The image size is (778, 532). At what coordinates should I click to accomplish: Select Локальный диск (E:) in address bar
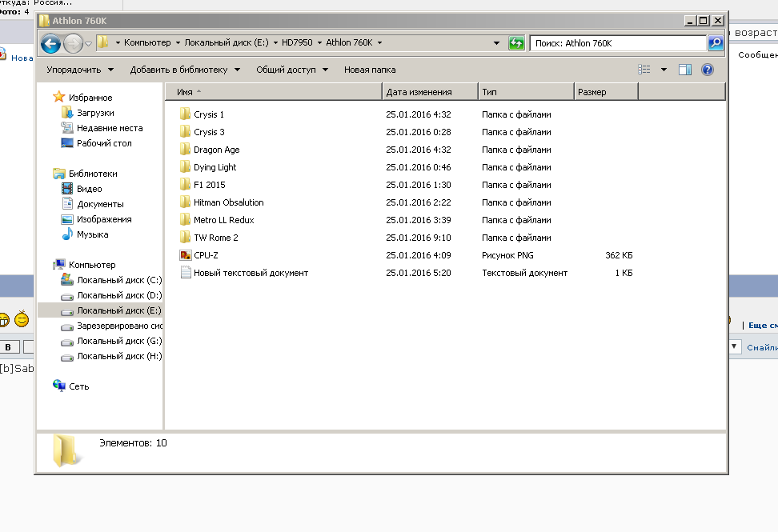(227, 42)
